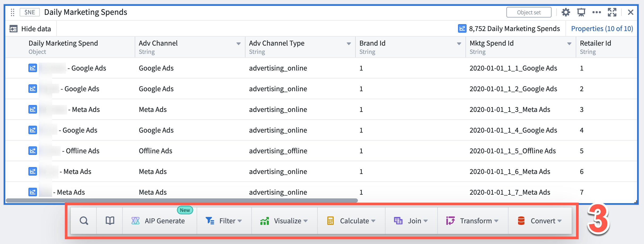Viewport: 644px width, 244px height.
Task: Click the presentation screen icon
Action: click(581, 12)
